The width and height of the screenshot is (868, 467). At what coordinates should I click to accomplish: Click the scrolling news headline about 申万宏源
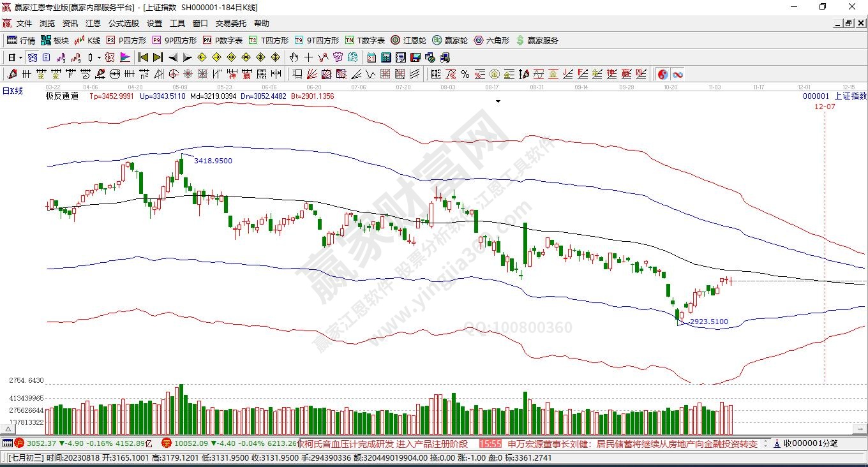(632, 443)
